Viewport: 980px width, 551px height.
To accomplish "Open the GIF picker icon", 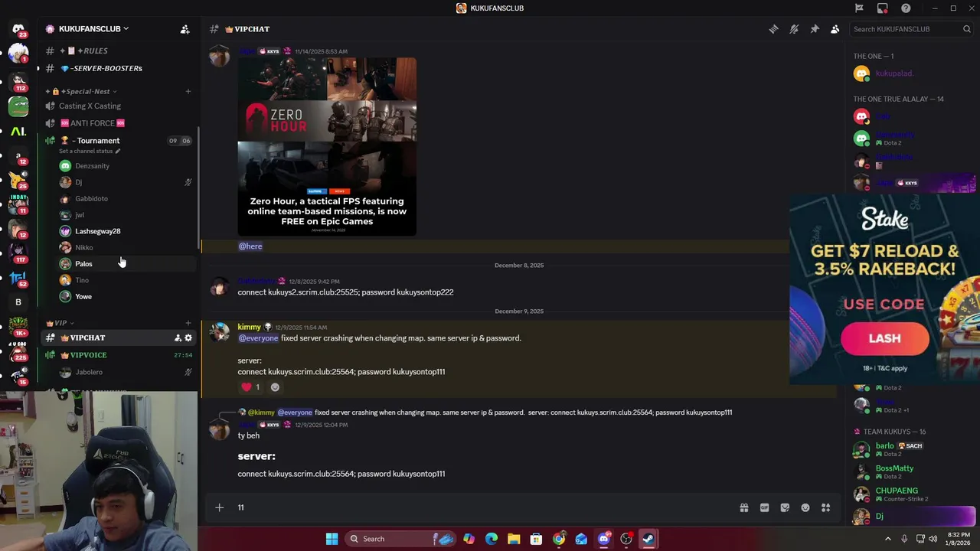I will 764,507.
